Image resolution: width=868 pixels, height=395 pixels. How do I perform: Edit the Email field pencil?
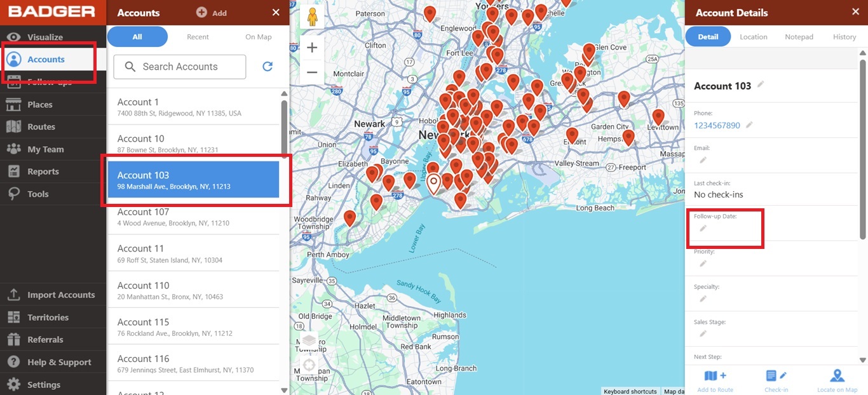pyautogui.click(x=703, y=159)
